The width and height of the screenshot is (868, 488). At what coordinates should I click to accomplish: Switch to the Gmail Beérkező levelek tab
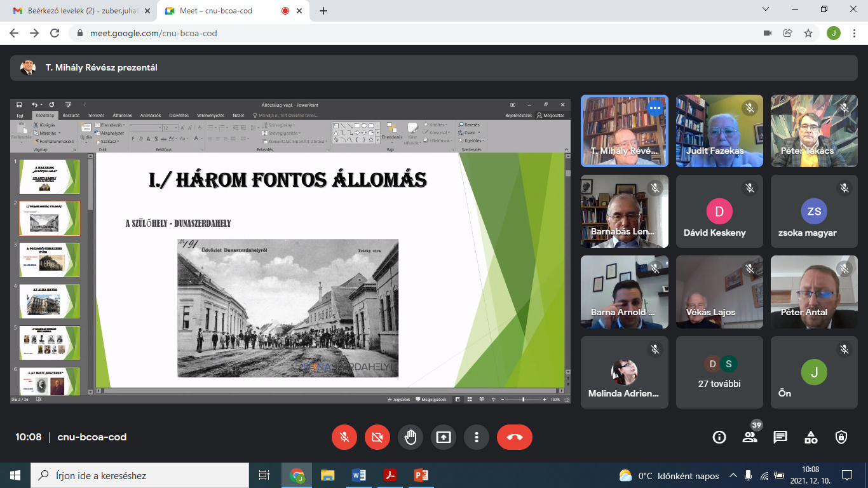[x=81, y=11]
